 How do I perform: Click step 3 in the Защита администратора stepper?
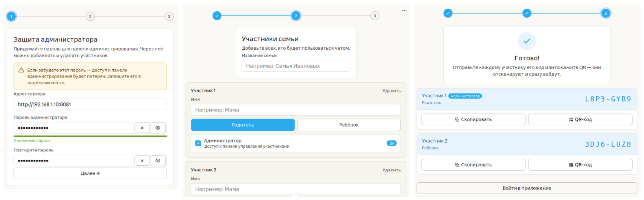169,17
